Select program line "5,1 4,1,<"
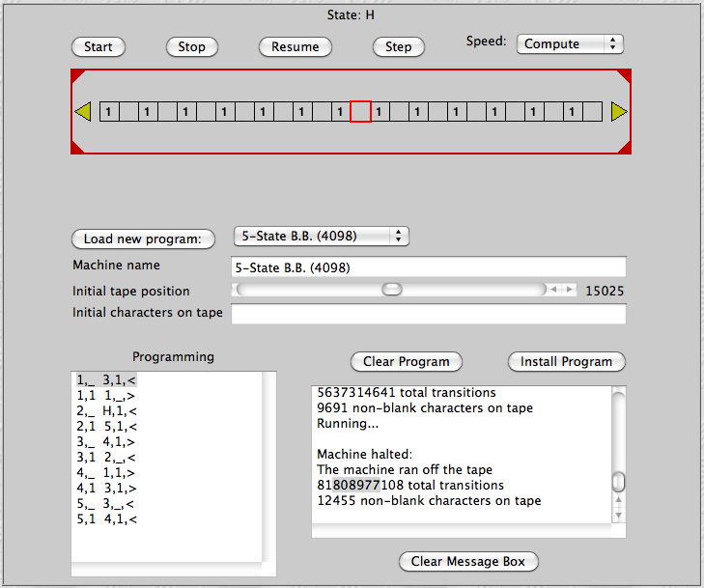 click(x=106, y=519)
